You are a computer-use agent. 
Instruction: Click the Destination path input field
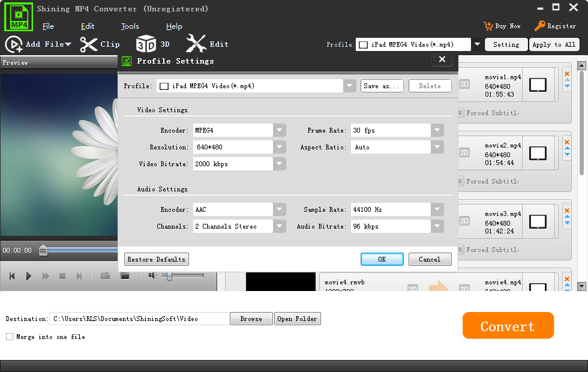point(139,319)
